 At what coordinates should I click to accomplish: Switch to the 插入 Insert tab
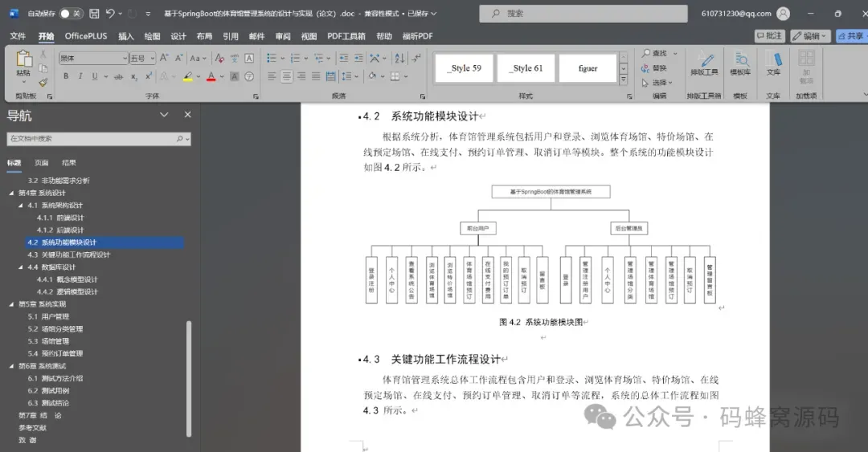[125, 36]
